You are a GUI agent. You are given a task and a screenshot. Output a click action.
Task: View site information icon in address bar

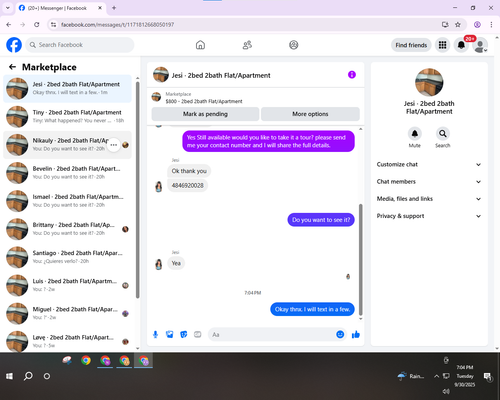53,24
